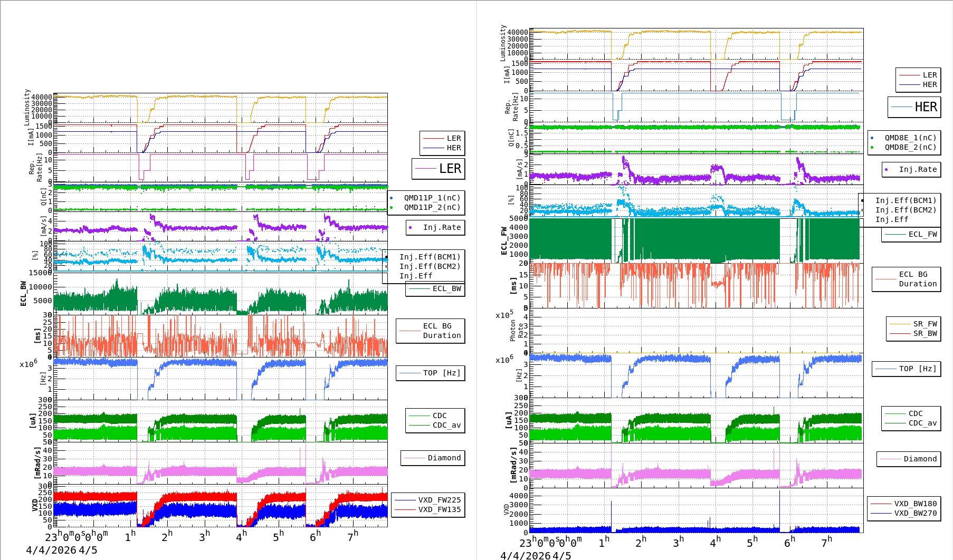Click the large HER legend box, right plot
Image resolution: width=953 pixels, height=560 pixels.
click(914, 107)
